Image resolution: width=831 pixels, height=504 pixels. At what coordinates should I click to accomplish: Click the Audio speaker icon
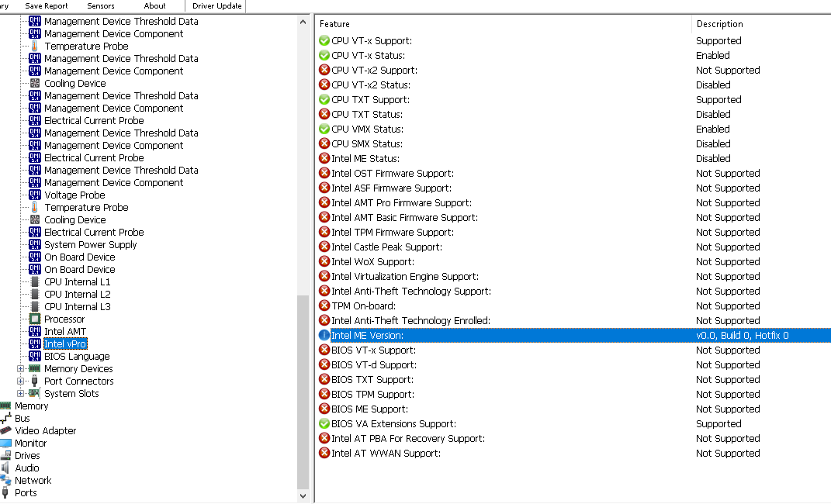pyautogui.click(x=6, y=468)
